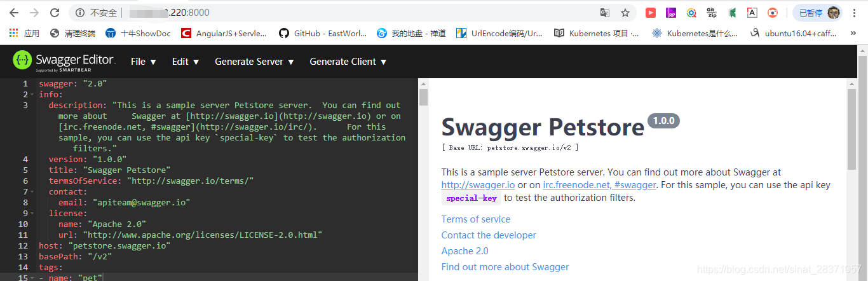Show more bookmarks with the overflow chevron
Image resolution: width=868 pixels, height=281 pixels.
tap(853, 33)
